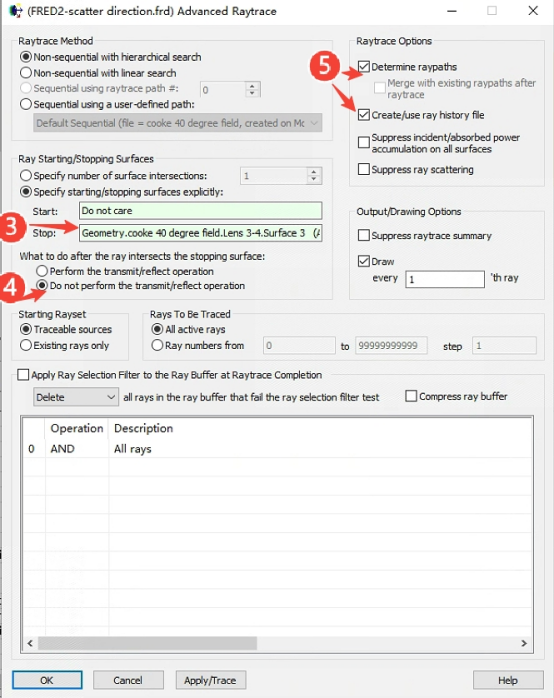The width and height of the screenshot is (554, 698).
Task: Click the right scroll arrow of filter table
Action: 524,643
